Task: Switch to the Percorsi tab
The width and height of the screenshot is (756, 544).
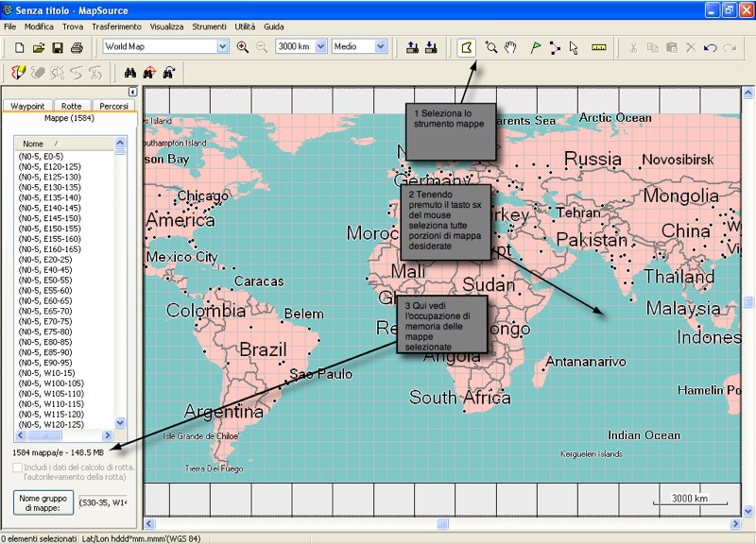Action: click(x=113, y=106)
